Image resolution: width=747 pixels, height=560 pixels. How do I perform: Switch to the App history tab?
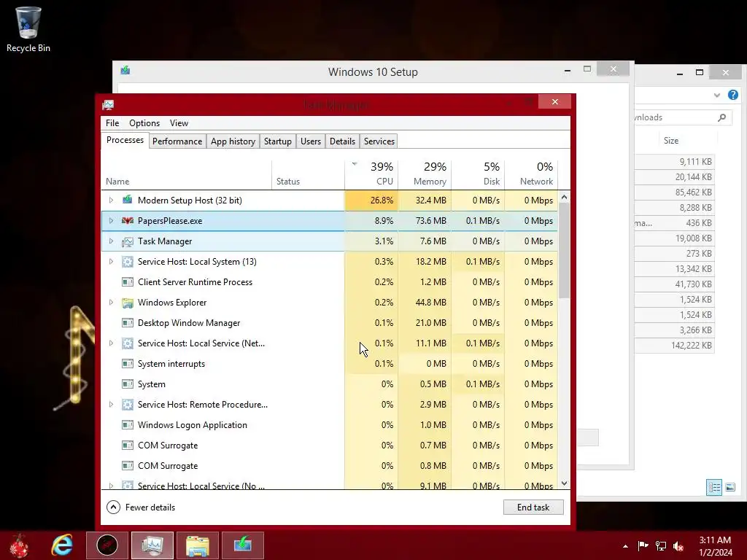233,141
